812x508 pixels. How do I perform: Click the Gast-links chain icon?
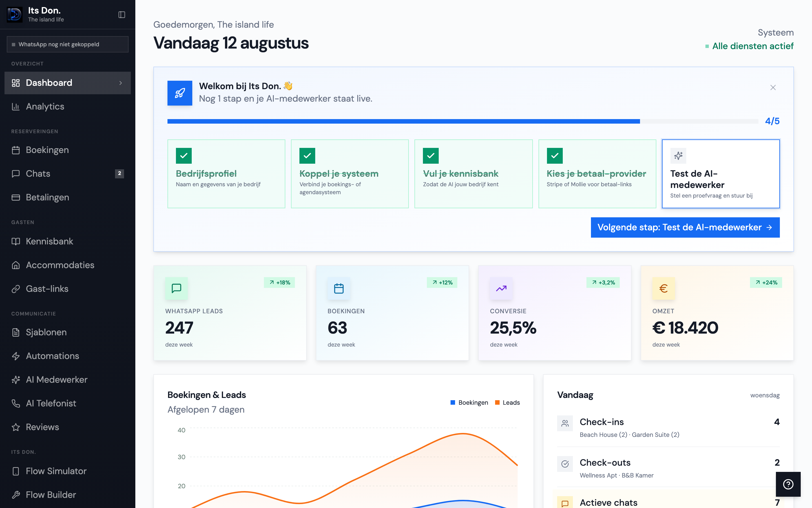point(16,289)
